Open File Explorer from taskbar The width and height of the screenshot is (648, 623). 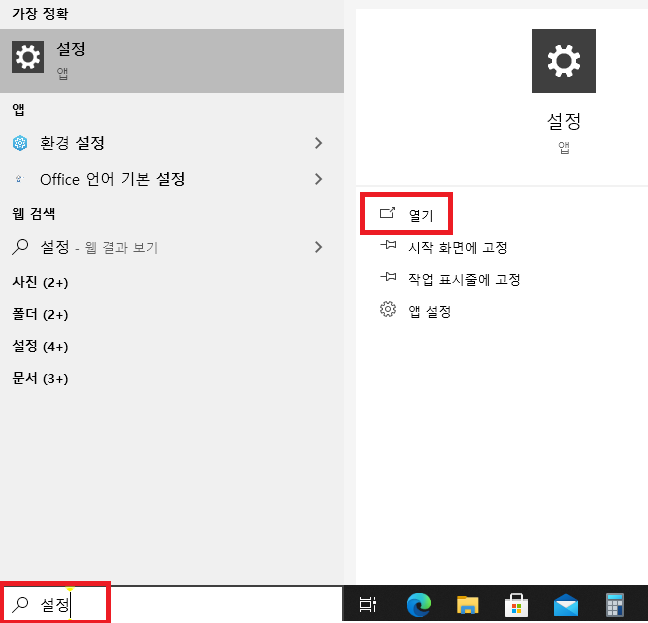click(x=467, y=604)
